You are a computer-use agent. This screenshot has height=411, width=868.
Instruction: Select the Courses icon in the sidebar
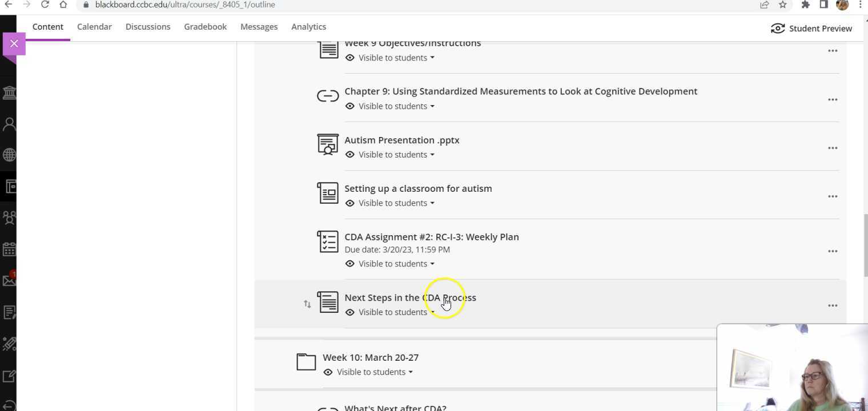pyautogui.click(x=9, y=186)
